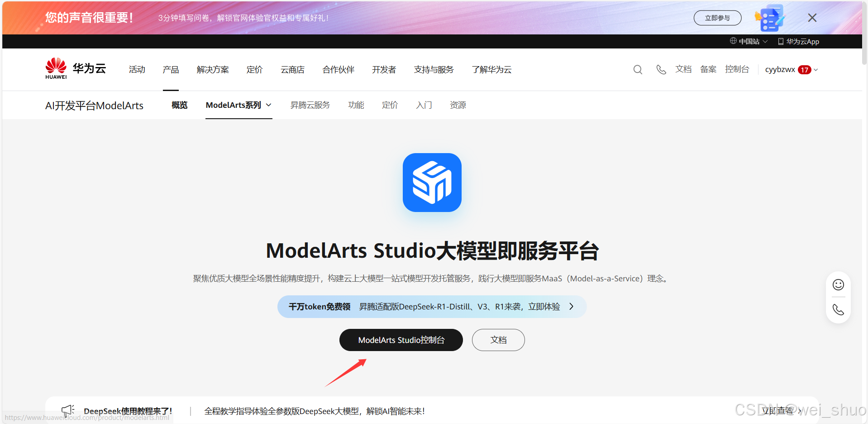868x424 pixels.
Task: Switch to the 概览 tab
Action: [x=179, y=105]
